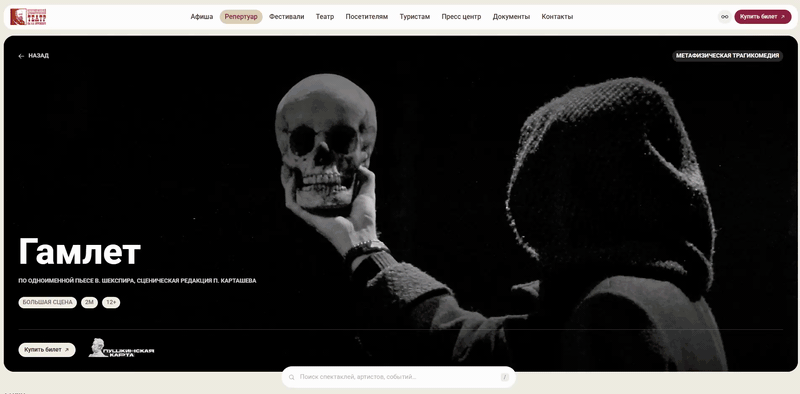Click the subtitle about В. Шекспира play

point(137,281)
